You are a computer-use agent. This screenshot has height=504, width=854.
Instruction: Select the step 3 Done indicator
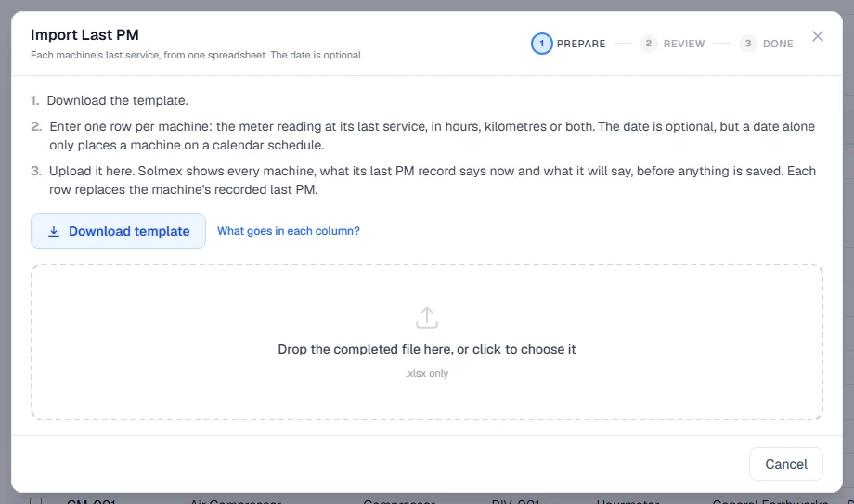pyautogui.click(x=748, y=44)
